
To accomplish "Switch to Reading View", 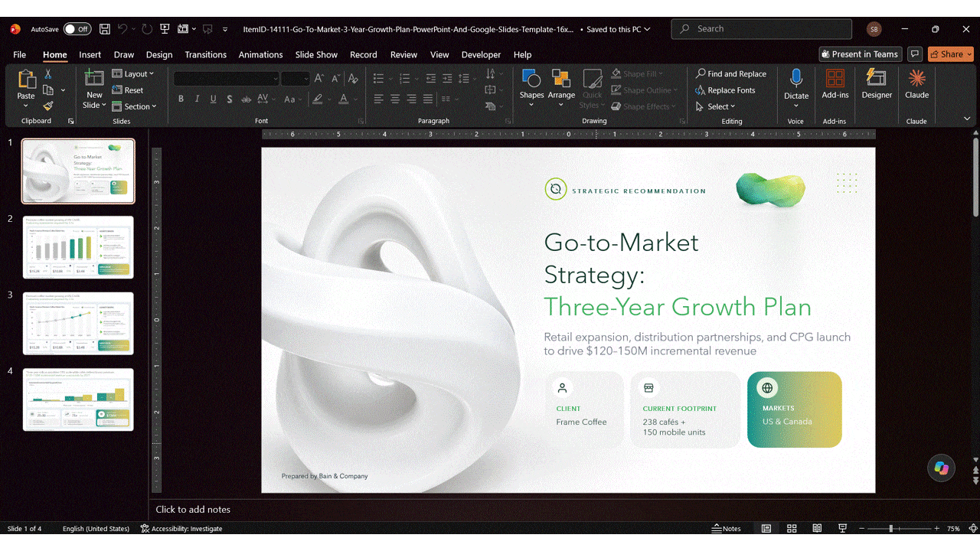I will click(817, 529).
